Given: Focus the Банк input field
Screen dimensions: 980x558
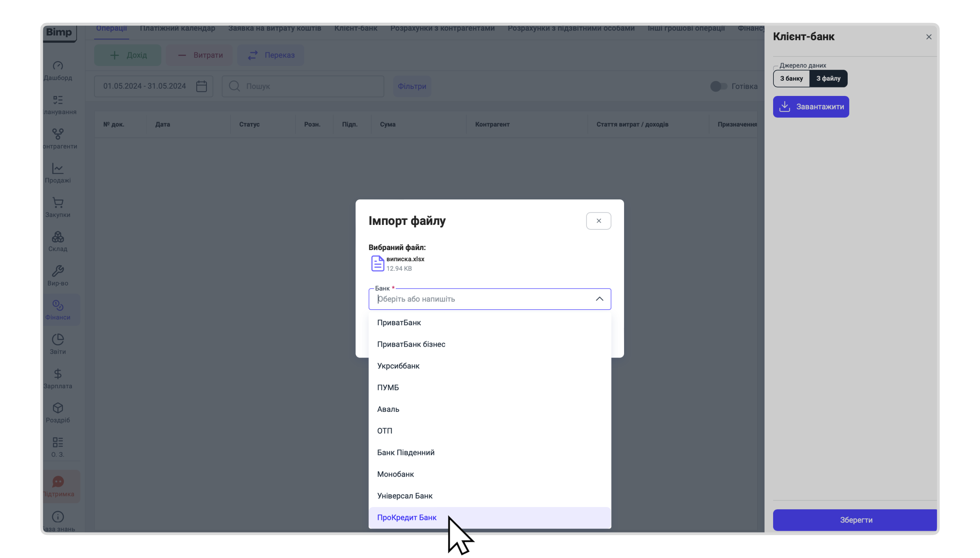Looking at the screenshot, I should click(490, 299).
